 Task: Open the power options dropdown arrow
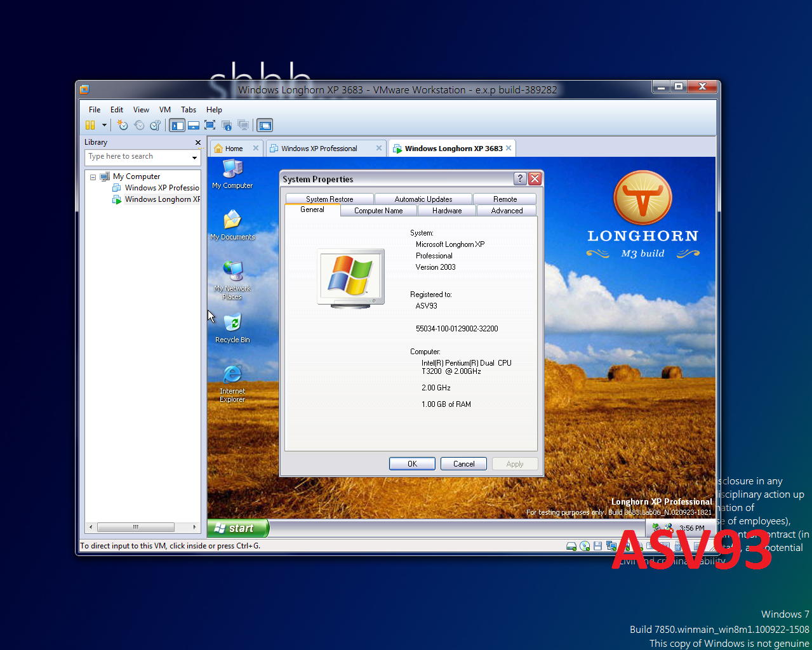point(104,125)
